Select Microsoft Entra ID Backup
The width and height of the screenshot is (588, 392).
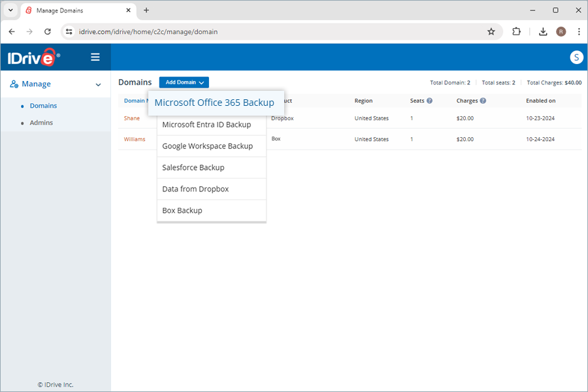[212, 125]
